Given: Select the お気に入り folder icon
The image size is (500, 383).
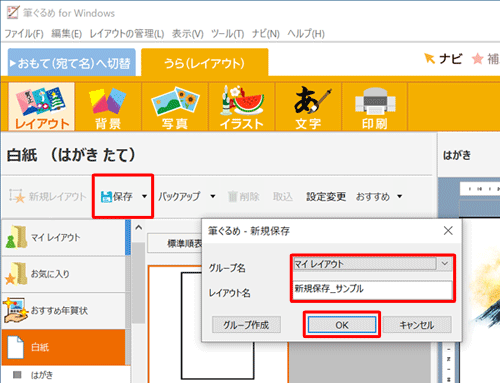Looking at the screenshot, I should tap(16, 274).
